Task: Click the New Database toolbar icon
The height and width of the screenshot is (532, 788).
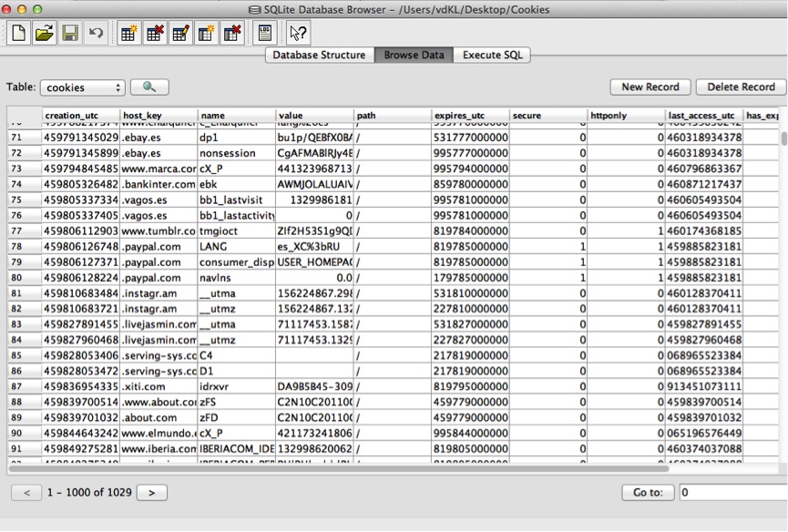Action: click(x=18, y=33)
